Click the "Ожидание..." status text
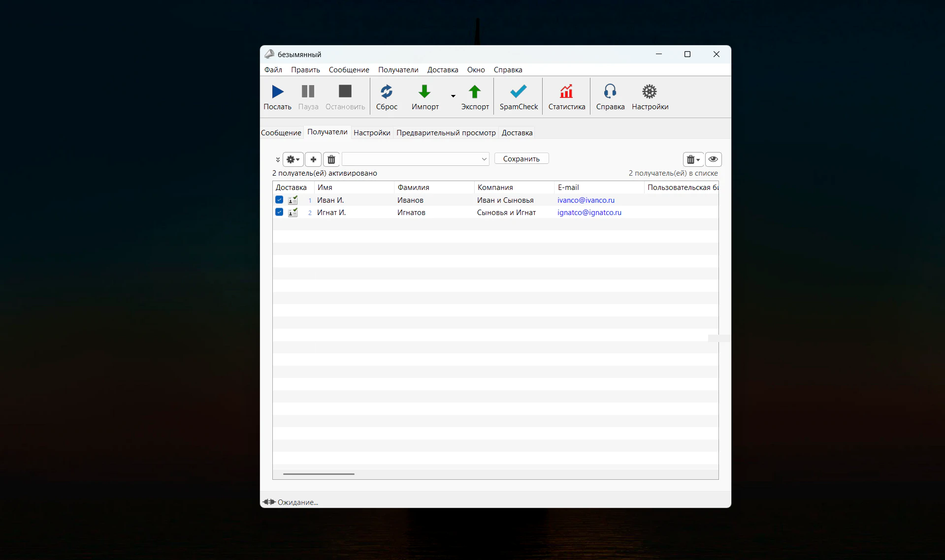The image size is (945, 560). [298, 502]
